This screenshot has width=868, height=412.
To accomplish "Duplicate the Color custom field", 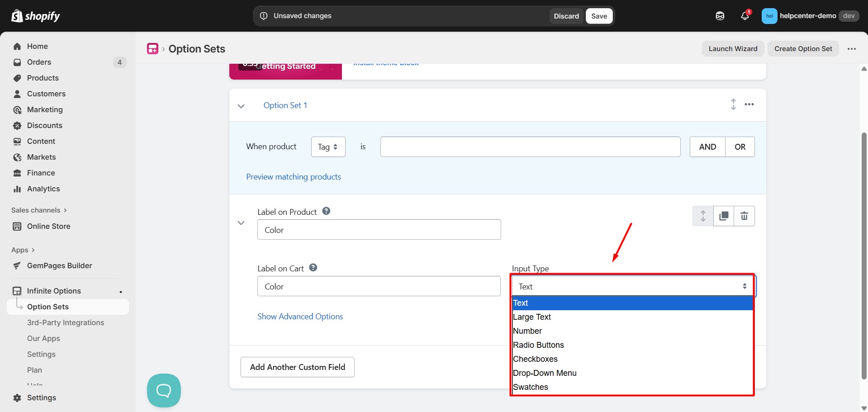I will [724, 216].
